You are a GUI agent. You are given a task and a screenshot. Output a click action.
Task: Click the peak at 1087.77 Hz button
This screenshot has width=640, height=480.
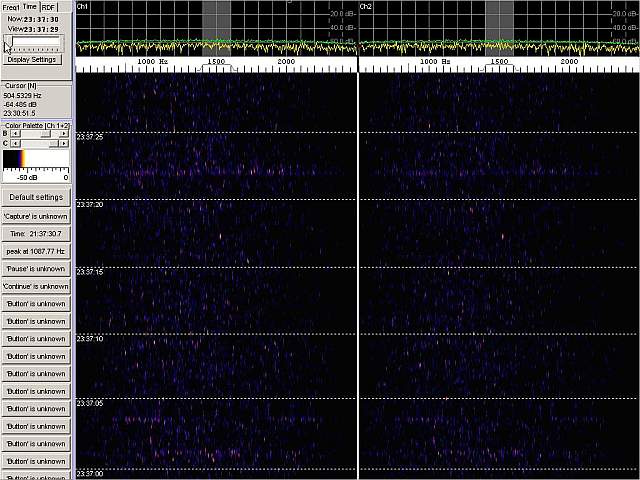click(36, 251)
